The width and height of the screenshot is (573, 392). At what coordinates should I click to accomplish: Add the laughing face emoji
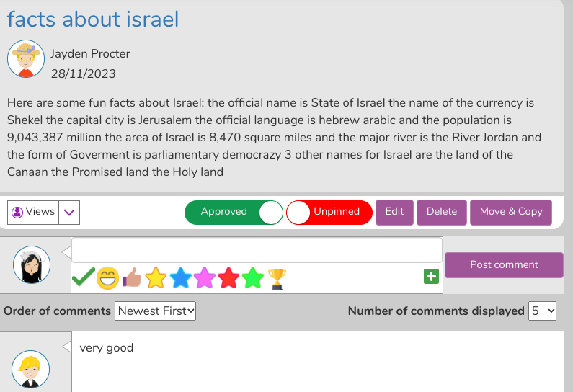point(108,278)
